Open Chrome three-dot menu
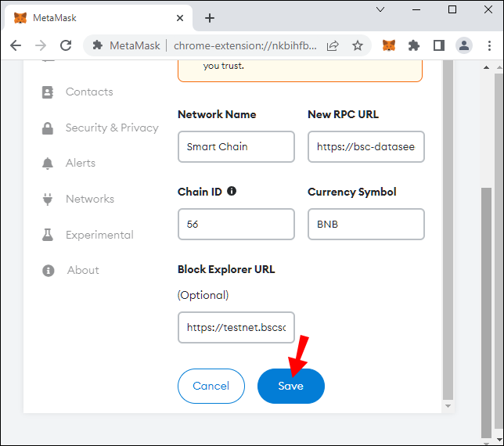The width and height of the screenshot is (504, 446). 488,45
